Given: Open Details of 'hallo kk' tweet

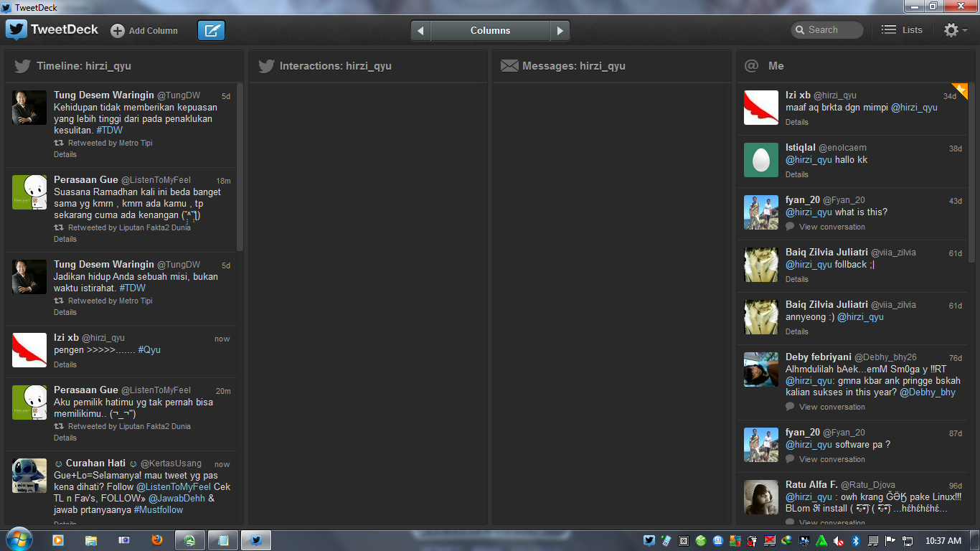Looking at the screenshot, I should [797, 174].
